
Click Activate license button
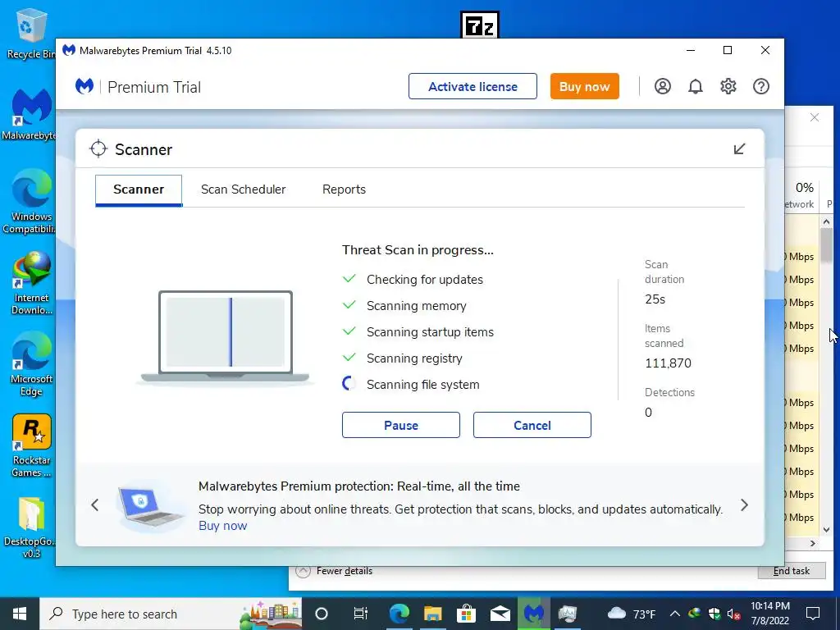472,86
